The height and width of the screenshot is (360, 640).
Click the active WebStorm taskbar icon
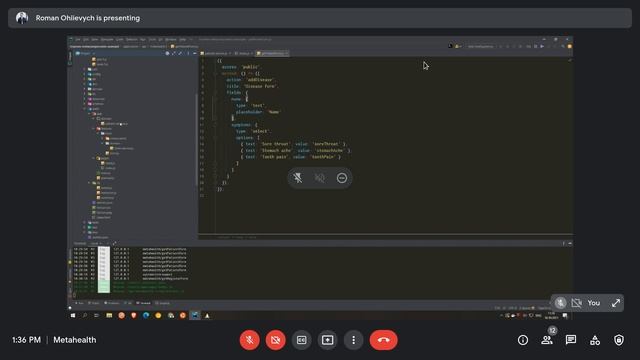click(x=195, y=316)
